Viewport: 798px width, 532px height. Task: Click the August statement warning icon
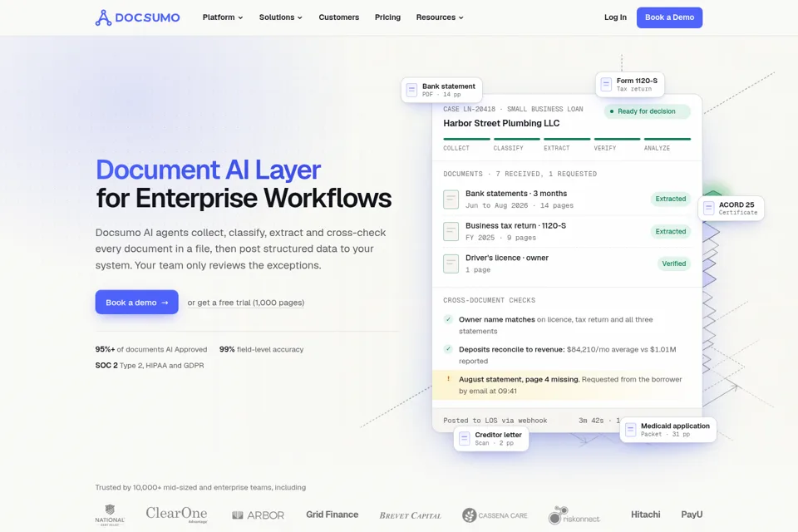click(448, 379)
